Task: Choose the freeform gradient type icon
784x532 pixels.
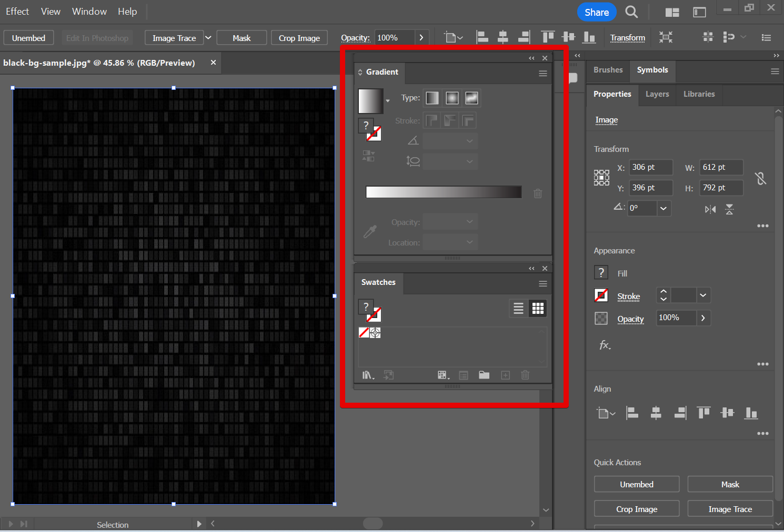Action: coord(471,98)
